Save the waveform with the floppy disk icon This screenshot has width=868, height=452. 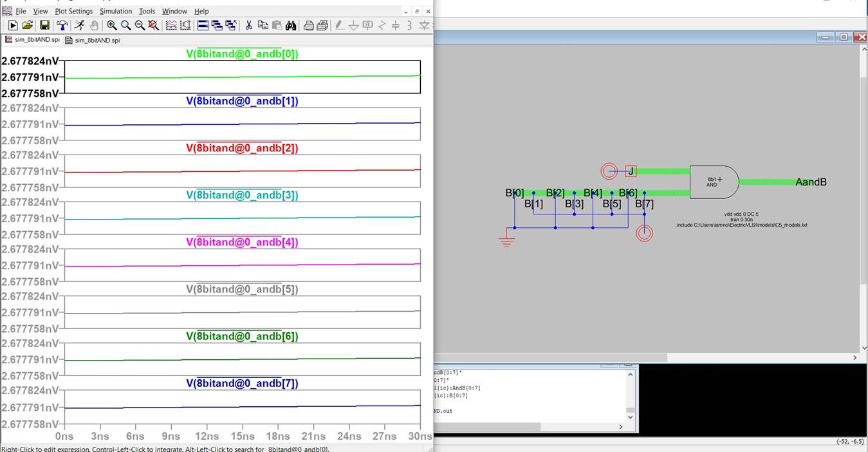pyautogui.click(x=44, y=25)
